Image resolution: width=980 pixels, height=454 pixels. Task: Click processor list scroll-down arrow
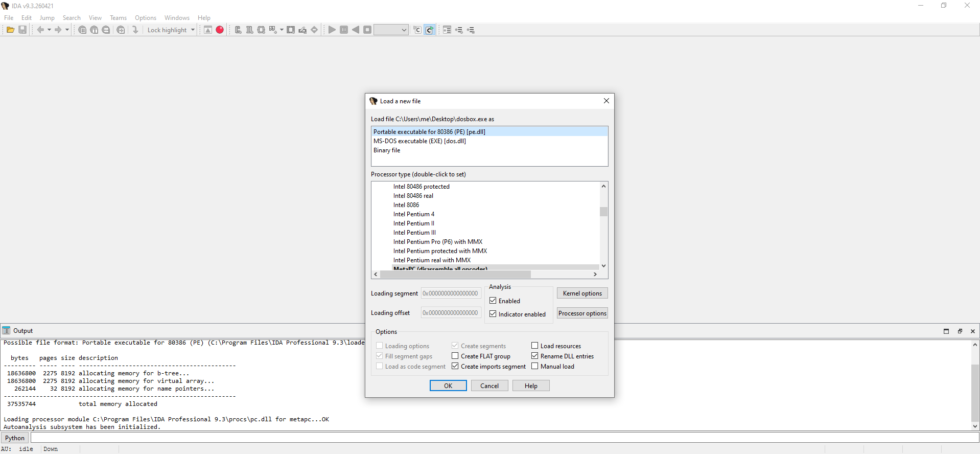pyautogui.click(x=603, y=265)
